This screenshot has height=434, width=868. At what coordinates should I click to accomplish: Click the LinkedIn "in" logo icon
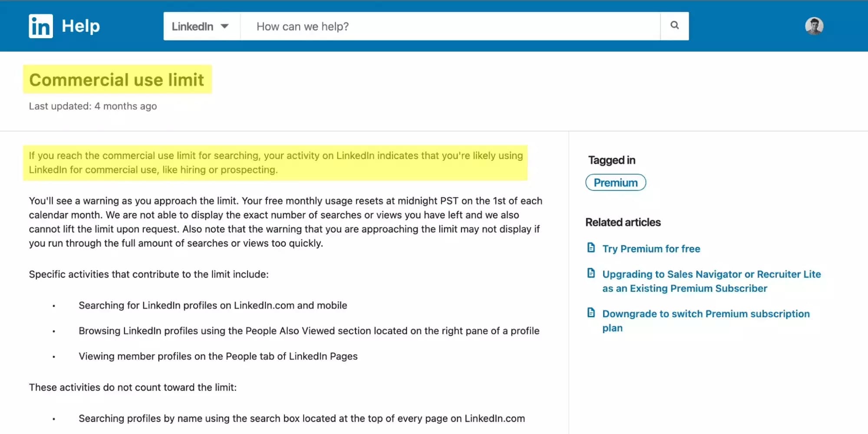(x=41, y=26)
